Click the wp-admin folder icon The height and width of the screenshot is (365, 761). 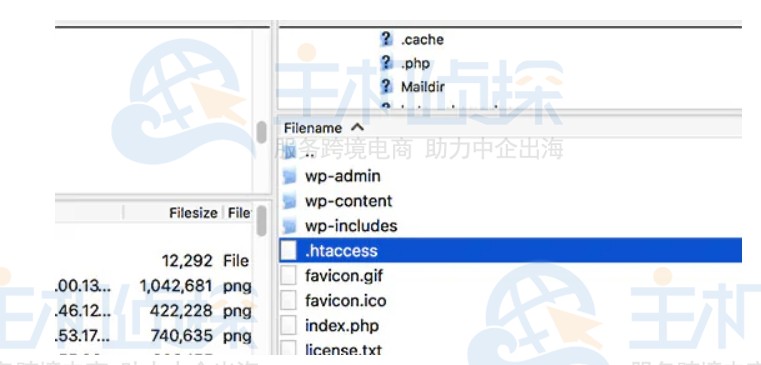289,176
